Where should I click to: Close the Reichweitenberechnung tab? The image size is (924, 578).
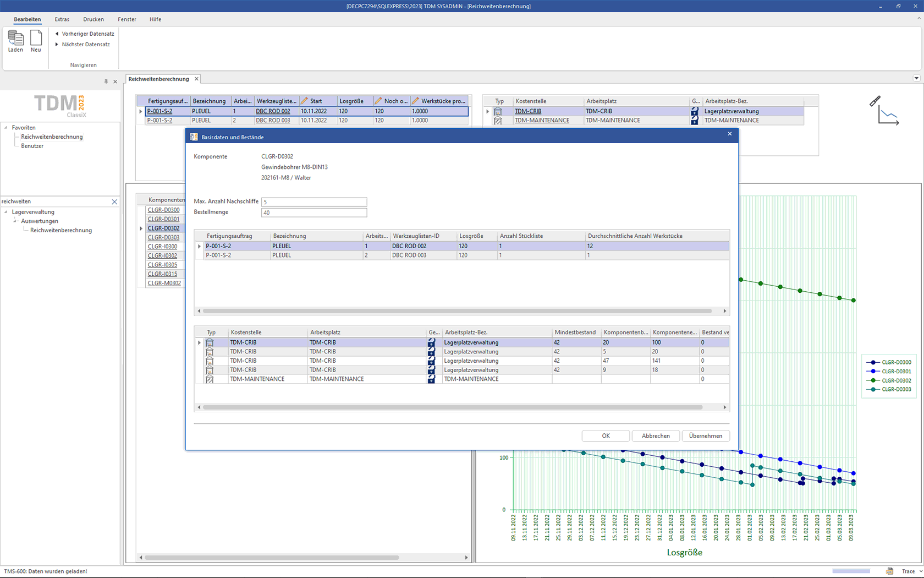pos(196,79)
